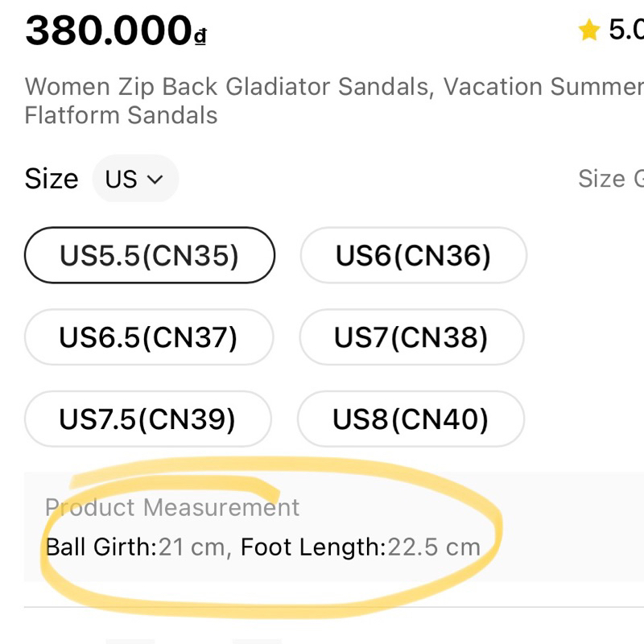Viewport: 644px width, 644px height.
Task: Click the Foot Length label
Action: point(313,547)
